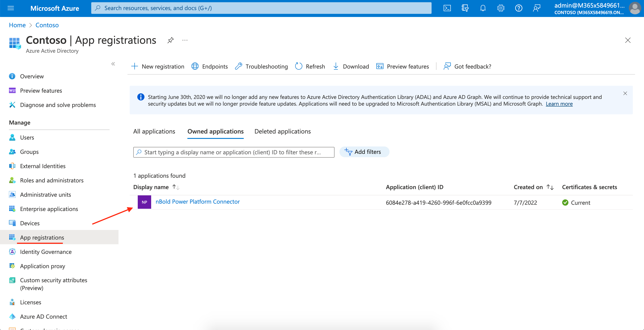Collapse the left sidebar with double chevron

pyautogui.click(x=113, y=64)
